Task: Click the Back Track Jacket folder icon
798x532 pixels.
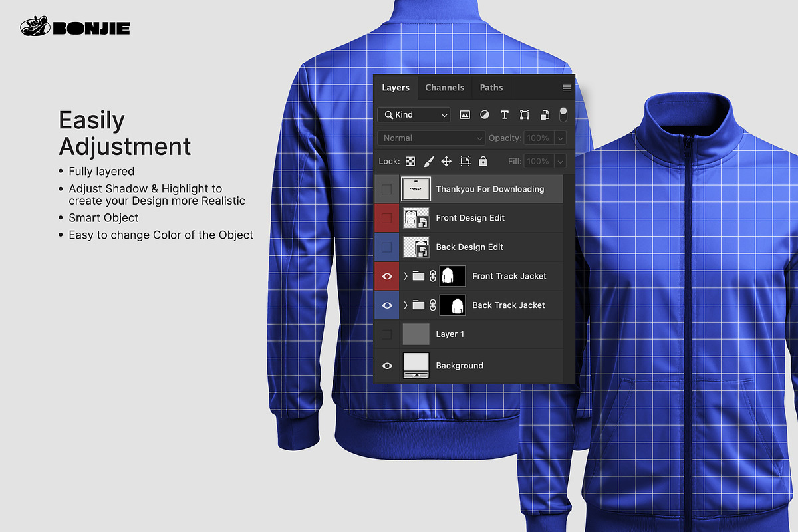Action: [418, 305]
